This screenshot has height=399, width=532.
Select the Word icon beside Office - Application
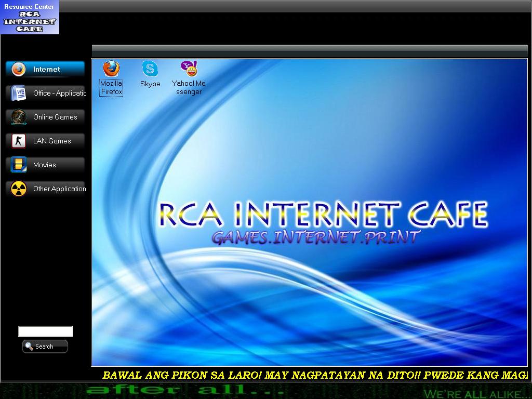pos(18,92)
